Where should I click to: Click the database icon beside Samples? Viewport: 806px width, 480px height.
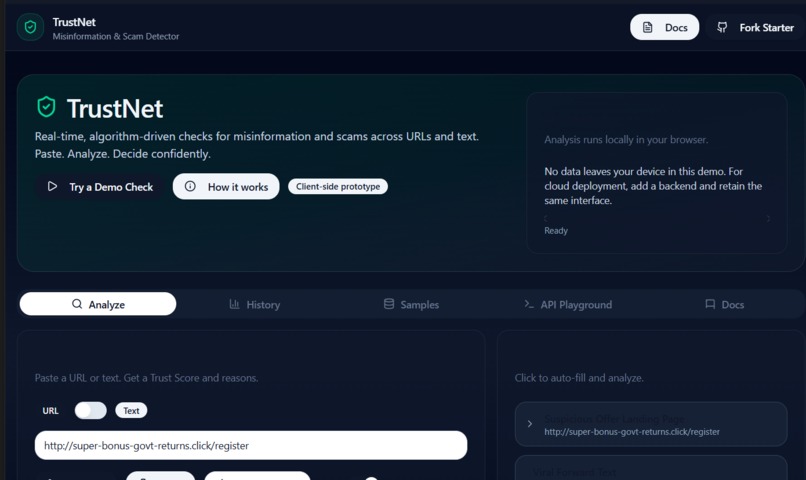click(x=389, y=304)
